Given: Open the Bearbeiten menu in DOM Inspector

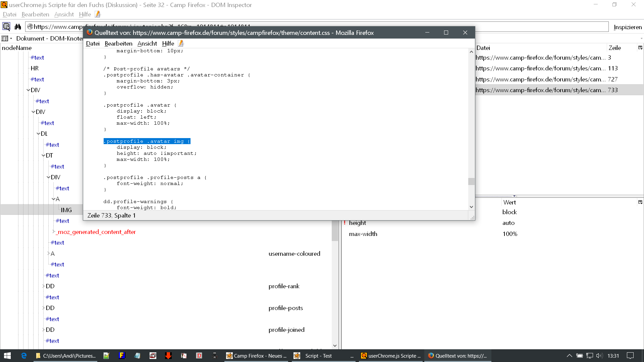Looking at the screenshot, I should 35,14.
